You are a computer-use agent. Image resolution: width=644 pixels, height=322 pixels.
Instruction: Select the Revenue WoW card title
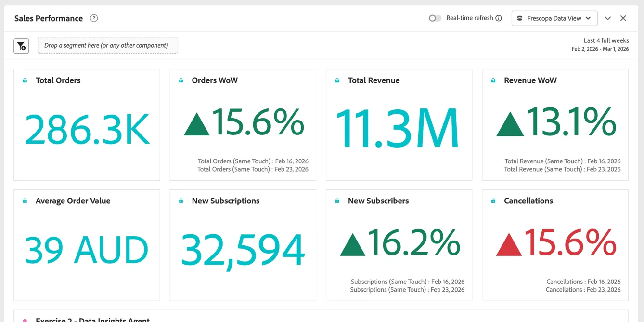[x=530, y=80]
